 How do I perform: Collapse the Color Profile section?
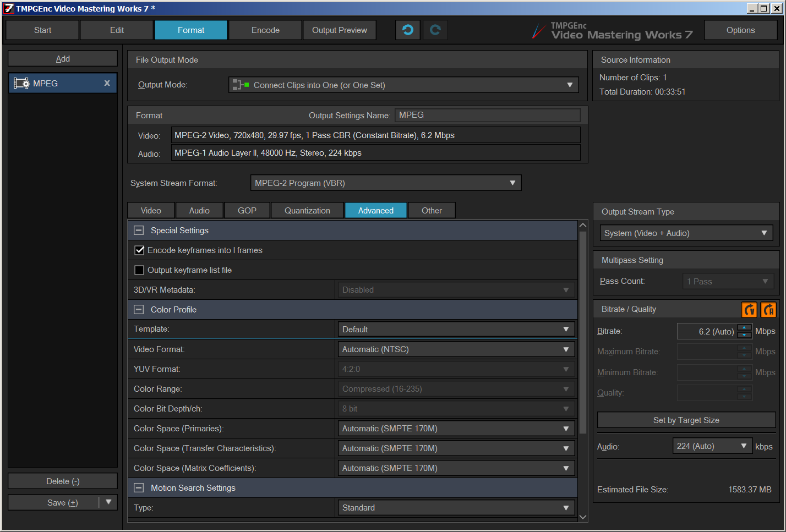[139, 310]
